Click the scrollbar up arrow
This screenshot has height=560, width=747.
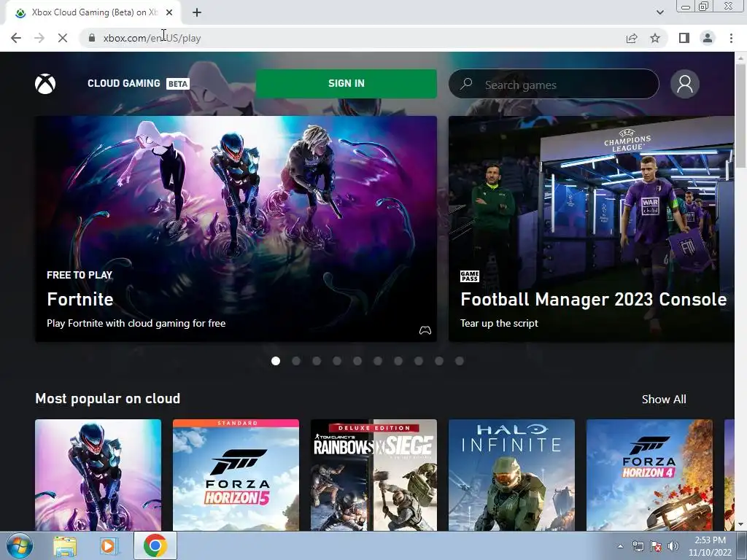click(x=740, y=57)
